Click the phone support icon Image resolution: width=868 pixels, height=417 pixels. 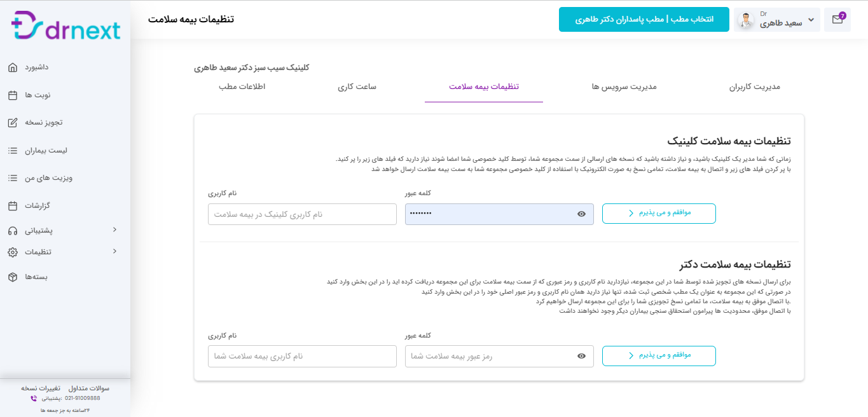[34, 399]
